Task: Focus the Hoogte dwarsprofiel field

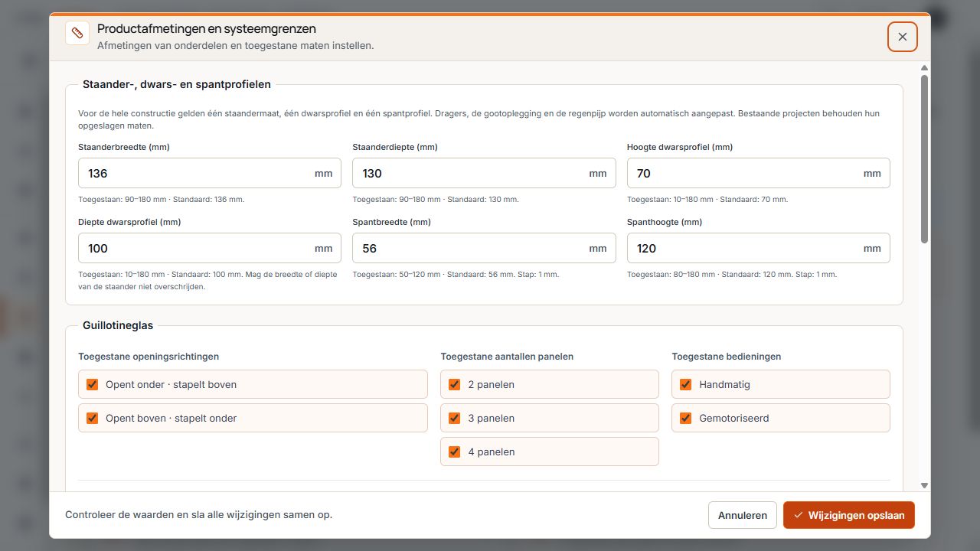Action: [758, 173]
